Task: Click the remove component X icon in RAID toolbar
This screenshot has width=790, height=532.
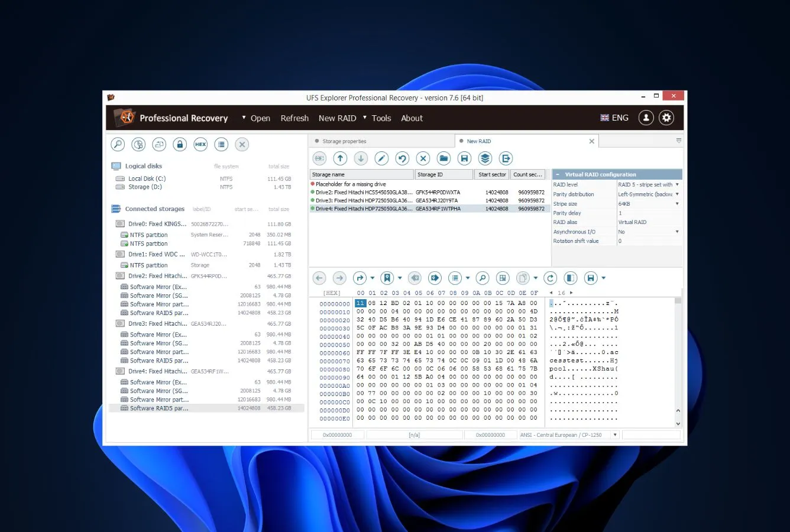Action: pyautogui.click(x=423, y=158)
